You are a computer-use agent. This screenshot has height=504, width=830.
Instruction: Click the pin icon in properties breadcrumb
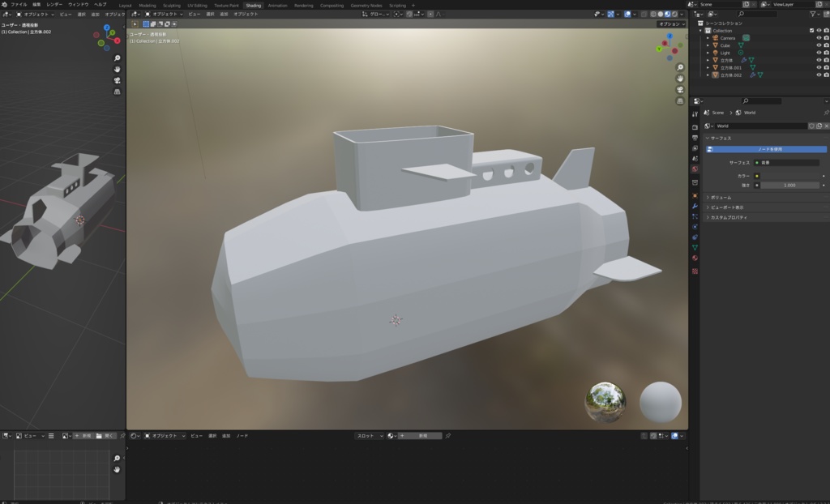tap(826, 113)
